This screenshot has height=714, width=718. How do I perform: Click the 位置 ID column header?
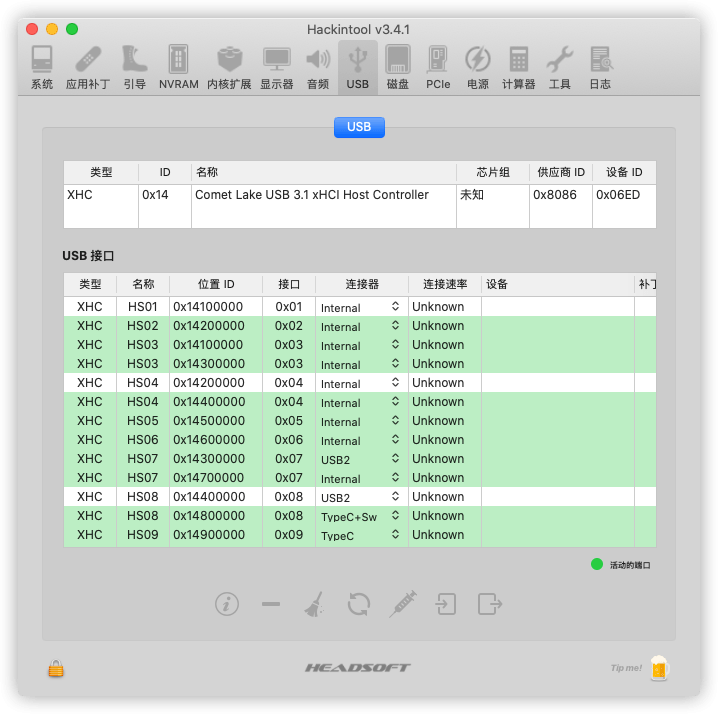pyautogui.click(x=216, y=284)
